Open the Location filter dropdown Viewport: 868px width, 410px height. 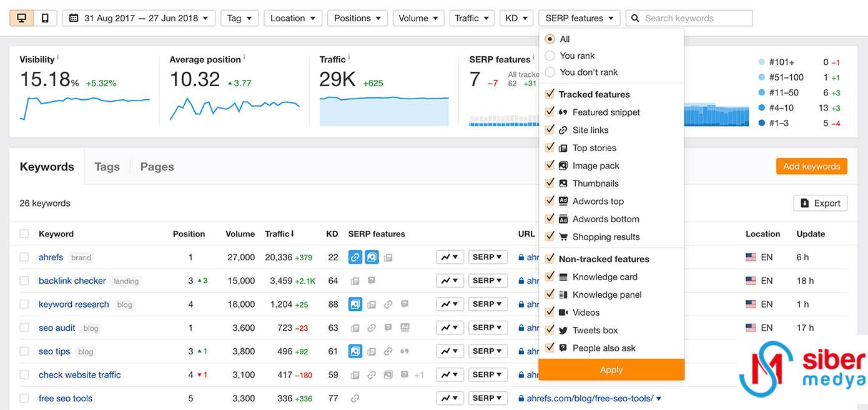(293, 18)
